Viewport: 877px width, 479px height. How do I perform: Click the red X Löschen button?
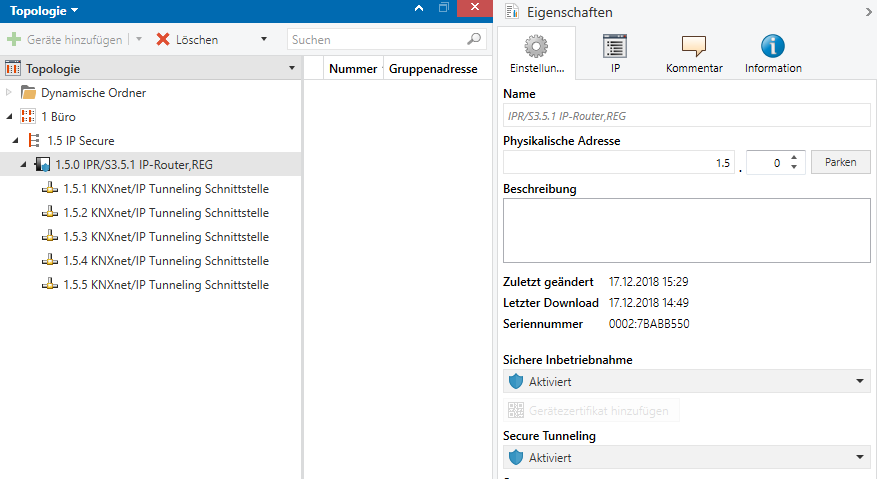tap(187, 40)
